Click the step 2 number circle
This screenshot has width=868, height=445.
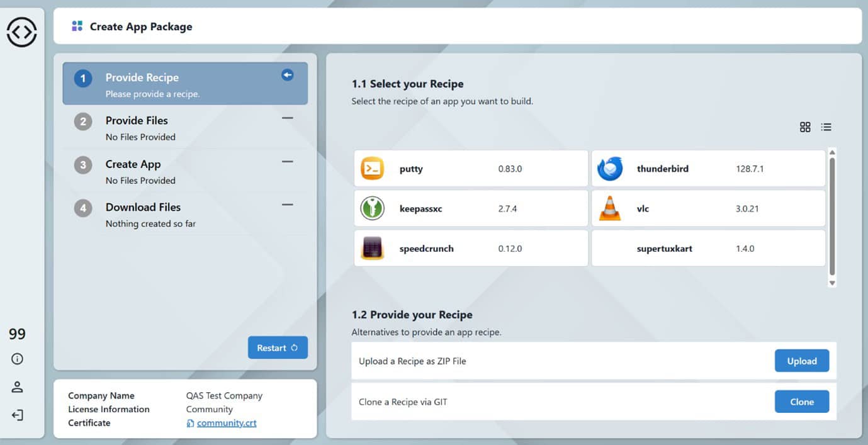[x=83, y=121]
